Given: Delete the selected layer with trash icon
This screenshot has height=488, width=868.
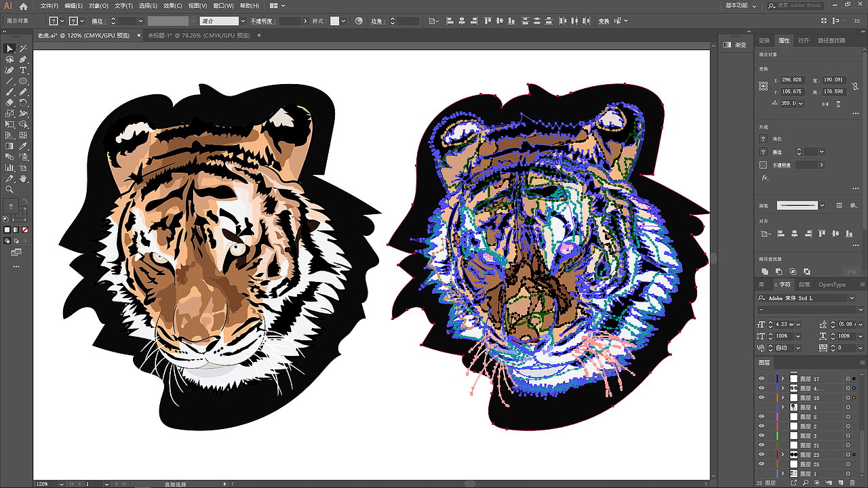Looking at the screenshot, I should pyautogui.click(x=852, y=483).
